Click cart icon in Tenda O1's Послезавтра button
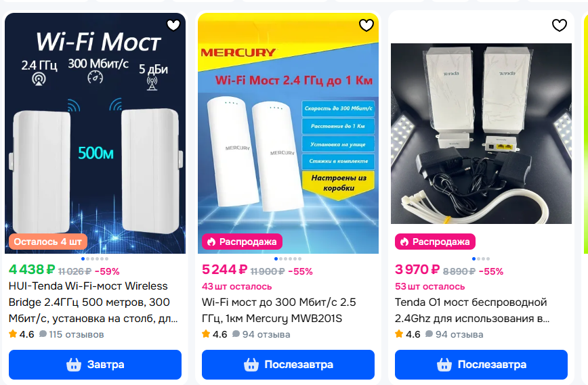Screen dimensions: 588x385 click(x=444, y=365)
